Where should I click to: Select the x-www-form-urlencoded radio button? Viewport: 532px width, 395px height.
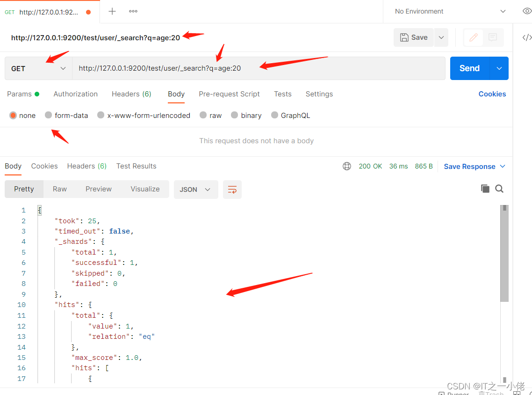pyautogui.click(x=101, y=115)
